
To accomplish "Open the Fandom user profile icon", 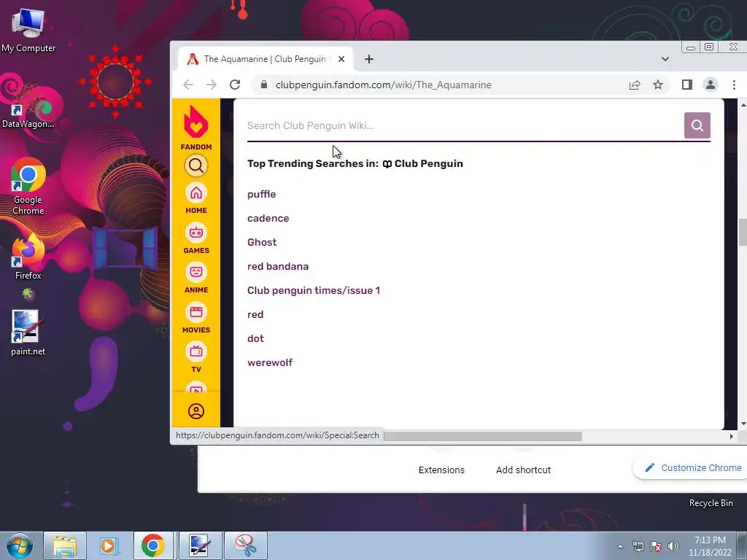I will click(x=196, y=411).
